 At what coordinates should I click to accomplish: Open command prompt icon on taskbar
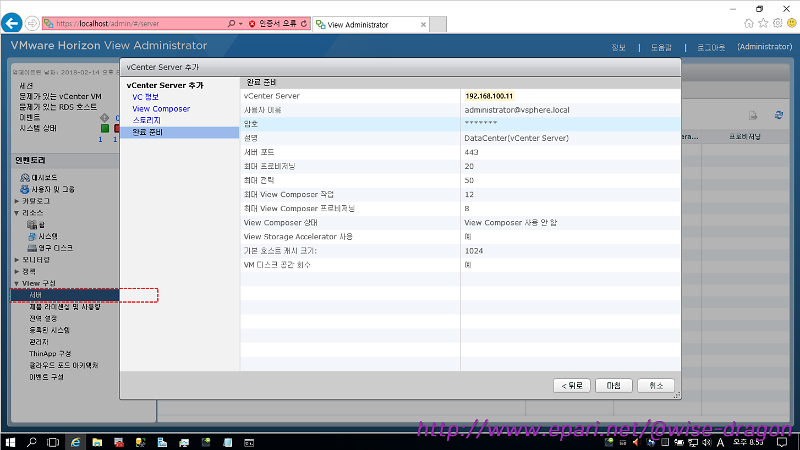249,442
